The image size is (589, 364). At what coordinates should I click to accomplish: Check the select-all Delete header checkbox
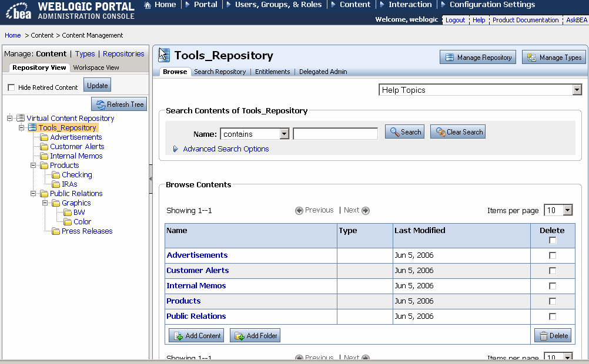click(553, 240)
